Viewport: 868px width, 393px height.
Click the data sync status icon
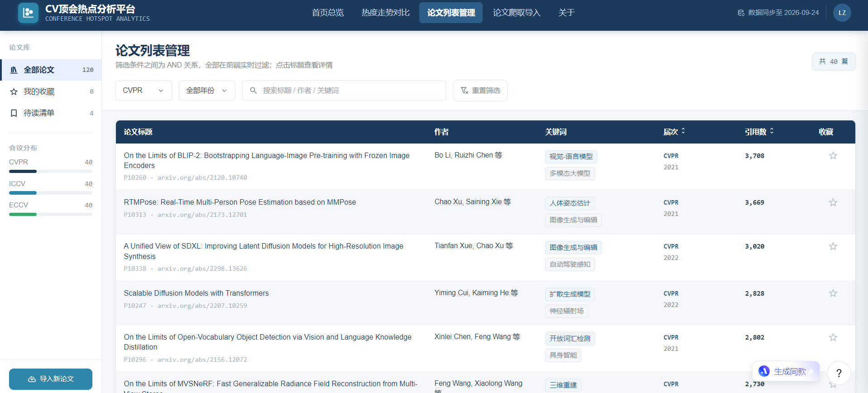[x=741, y=13]
